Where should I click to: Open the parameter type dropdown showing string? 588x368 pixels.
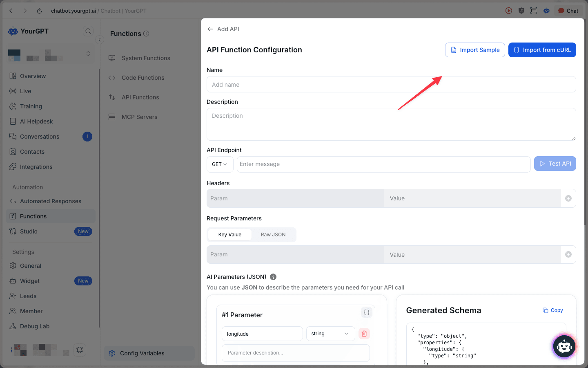tap(330, 334)
